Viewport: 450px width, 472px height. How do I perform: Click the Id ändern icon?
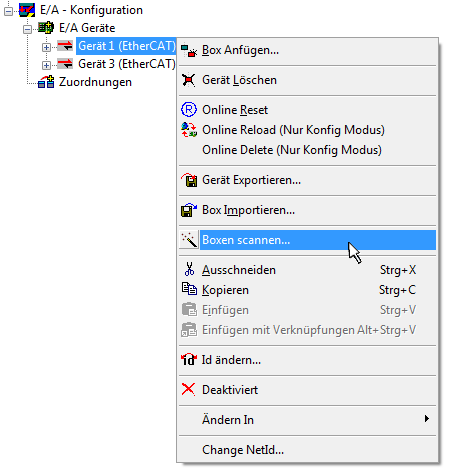(x=189, y=359)
